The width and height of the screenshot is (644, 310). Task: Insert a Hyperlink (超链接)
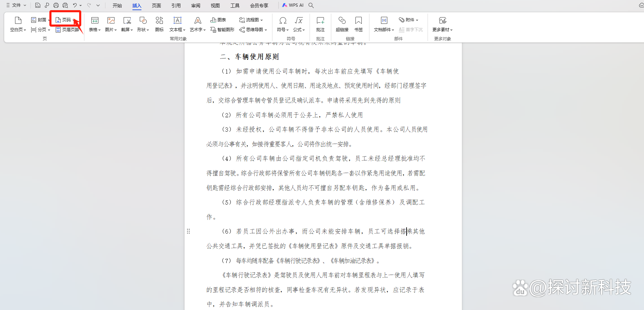click(x=342, y=24)
